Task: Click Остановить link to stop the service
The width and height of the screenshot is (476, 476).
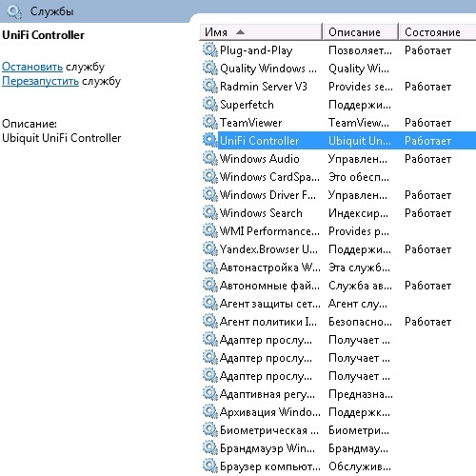Action: pyautogui.click(x=32, y=67)
